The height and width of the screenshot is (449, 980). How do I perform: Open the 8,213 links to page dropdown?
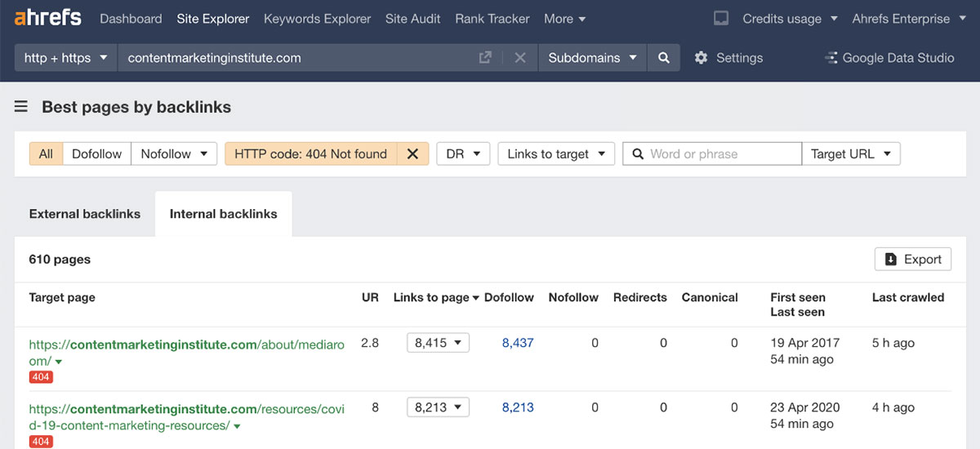[438, 407]
